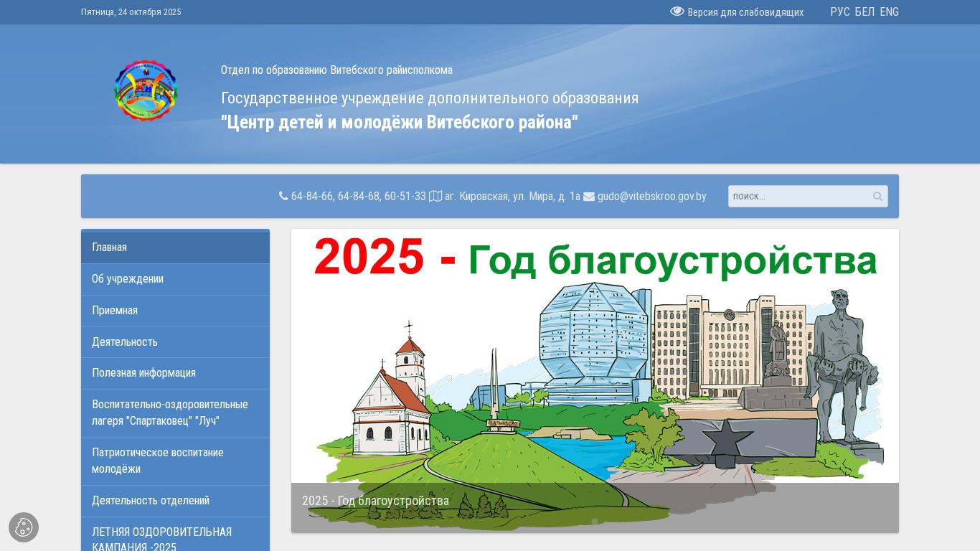980x551 pixels.
Task: Switch language to БЕЛ
Action: [x=864, y=12]
